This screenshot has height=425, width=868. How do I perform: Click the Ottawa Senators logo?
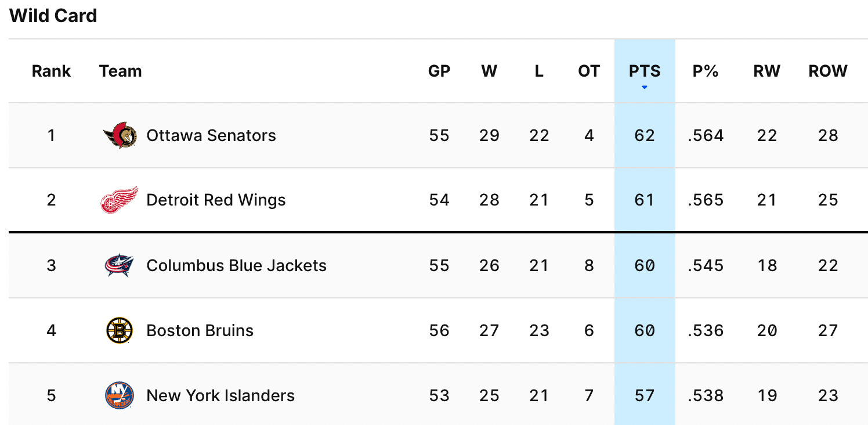[x=120, y=135]
